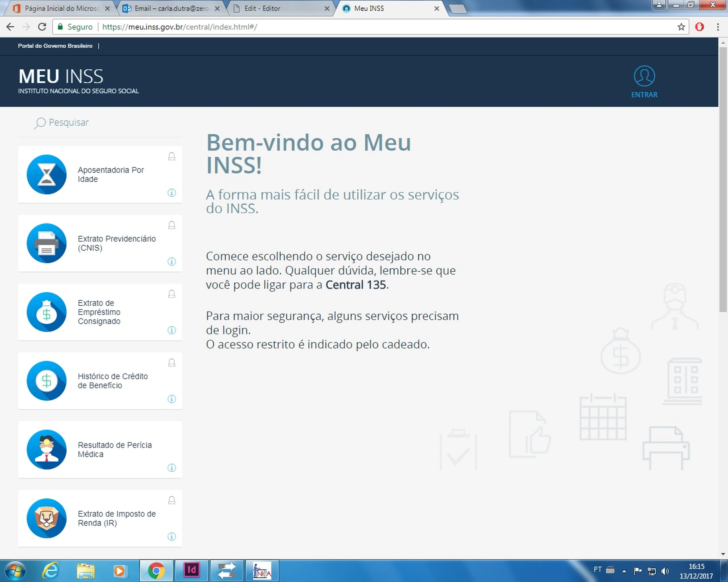Show info for Resultado de Perícia Médica
The image size is (728, 582).
tap(172, 468)
